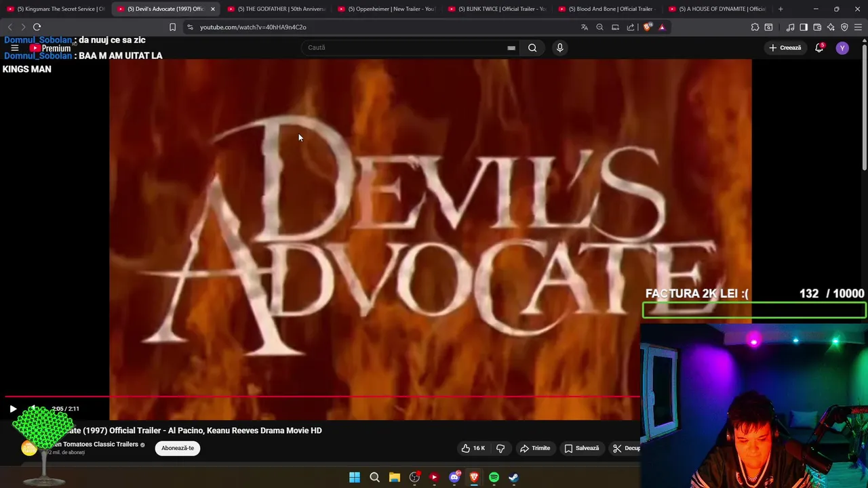Go forward in browser history
The image size is (868, 488).
point(22,27)
